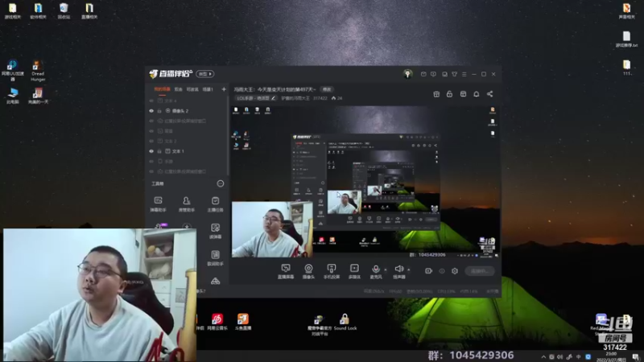Mute the 麦克风 microphone
Screen dimensions: 644x362
375,271
